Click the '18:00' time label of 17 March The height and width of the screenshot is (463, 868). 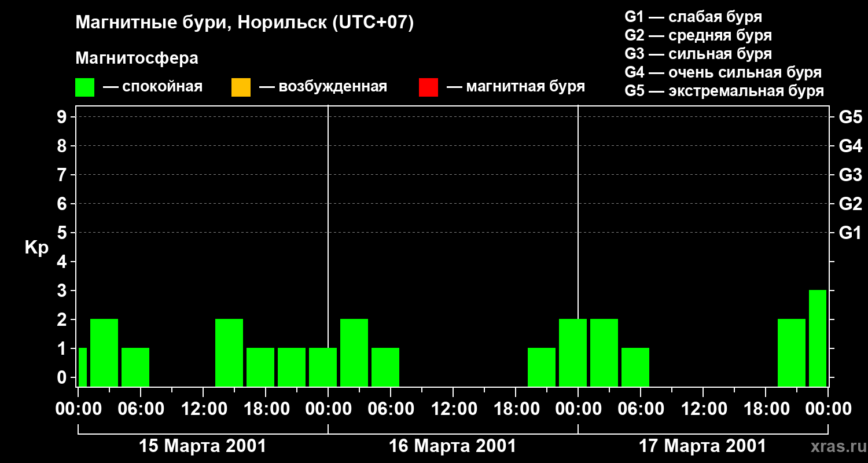pos(766,409)
